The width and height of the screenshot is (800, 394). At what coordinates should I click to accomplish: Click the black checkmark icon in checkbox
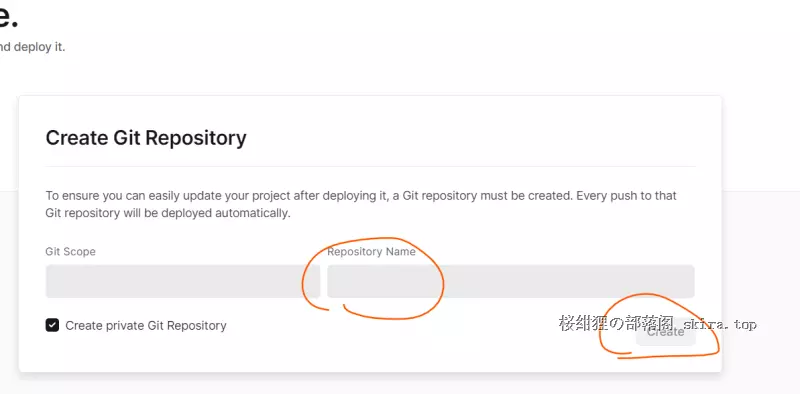tap(52, 325)
